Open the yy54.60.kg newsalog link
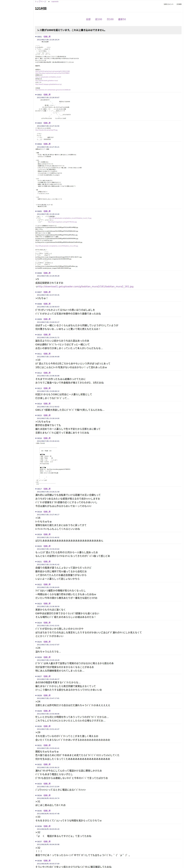 pos(53,71)
